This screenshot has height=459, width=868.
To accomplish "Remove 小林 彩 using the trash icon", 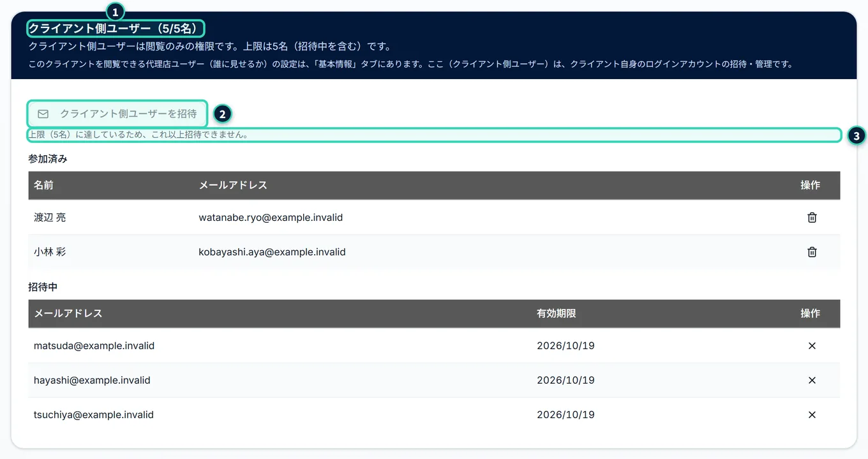I will [x=812, y=252].
